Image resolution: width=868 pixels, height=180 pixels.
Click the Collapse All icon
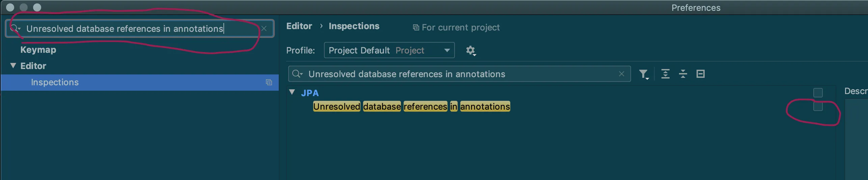[683, 74]
